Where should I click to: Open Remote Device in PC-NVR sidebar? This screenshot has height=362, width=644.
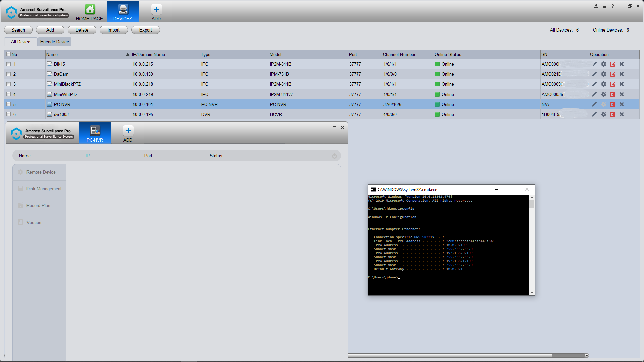[x=39, y=172]
